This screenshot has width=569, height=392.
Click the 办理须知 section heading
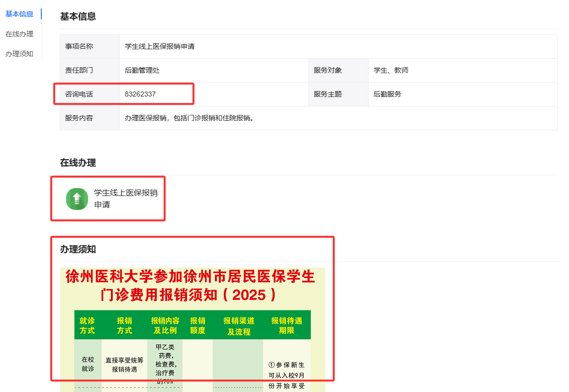click(78, 249)
